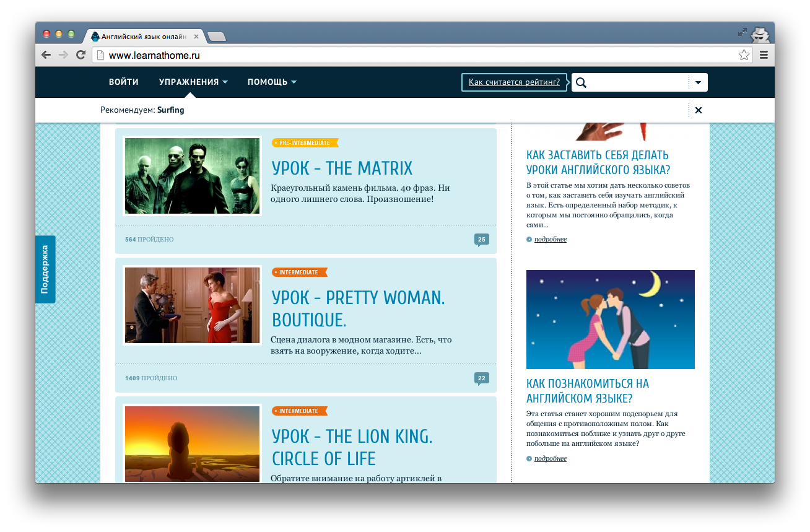Click the Как считается рейтинг? link

514,82
